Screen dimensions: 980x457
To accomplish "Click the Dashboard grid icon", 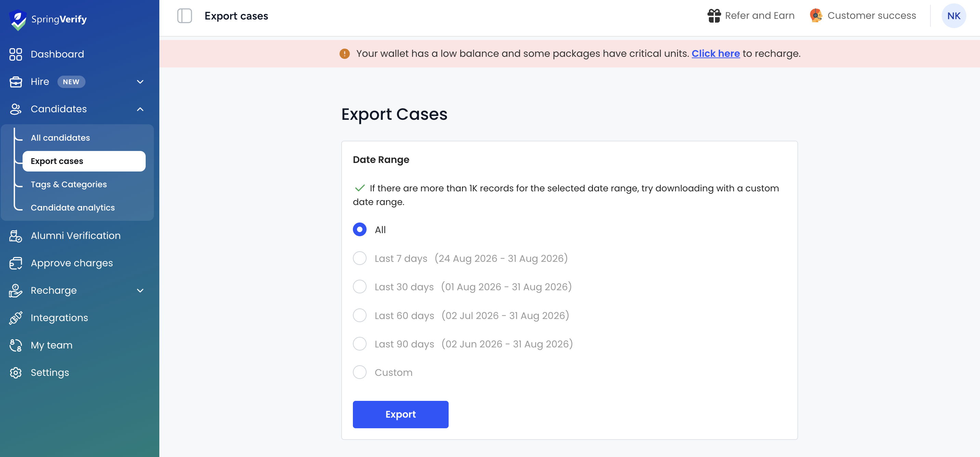I will (16, 54).
